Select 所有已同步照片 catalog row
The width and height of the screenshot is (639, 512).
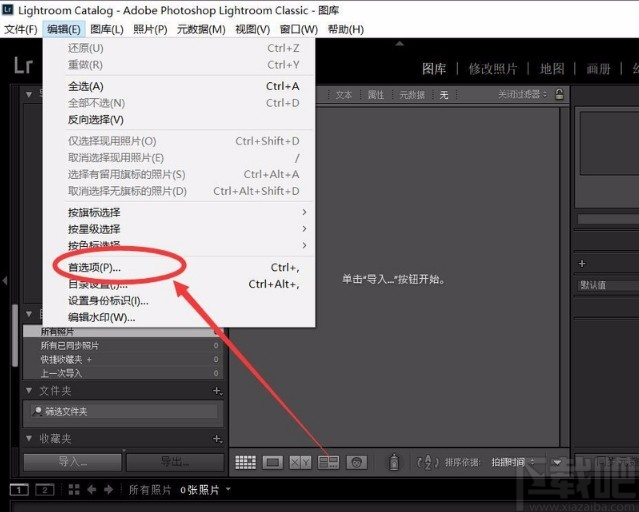pyautogui.click(x=122, y=346)
